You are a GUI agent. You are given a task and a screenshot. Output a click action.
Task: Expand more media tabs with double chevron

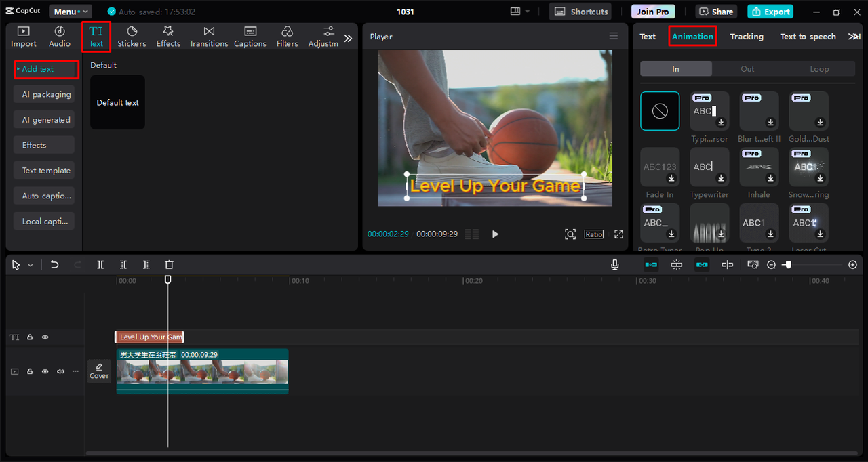click(348, 39)
